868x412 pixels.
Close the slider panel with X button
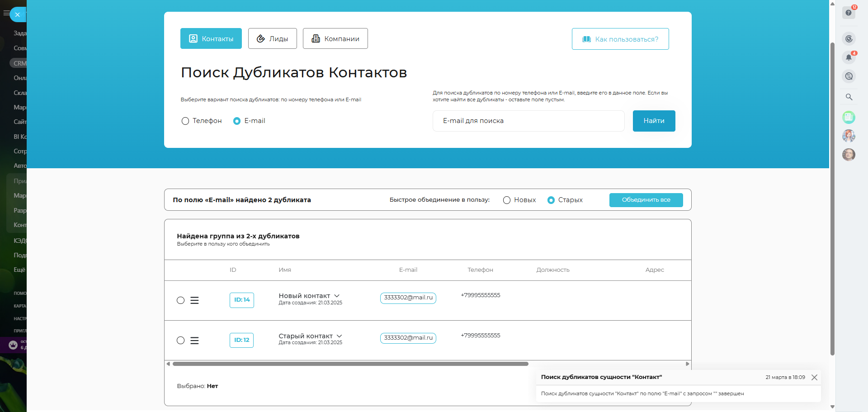click(x=17, y=14)
